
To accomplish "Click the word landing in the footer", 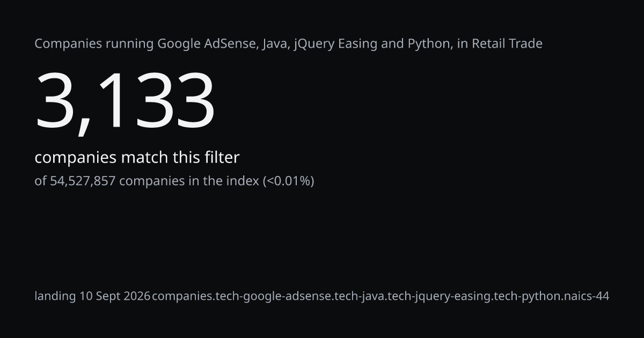I will pyautogui.click(x=55, y=296).
